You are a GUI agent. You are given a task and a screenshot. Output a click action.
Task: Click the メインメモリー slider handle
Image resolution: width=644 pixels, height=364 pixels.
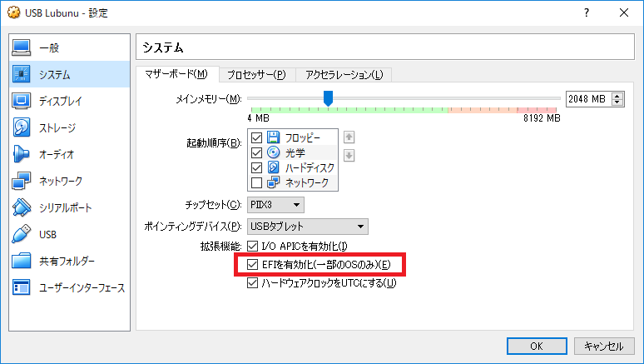328,98
